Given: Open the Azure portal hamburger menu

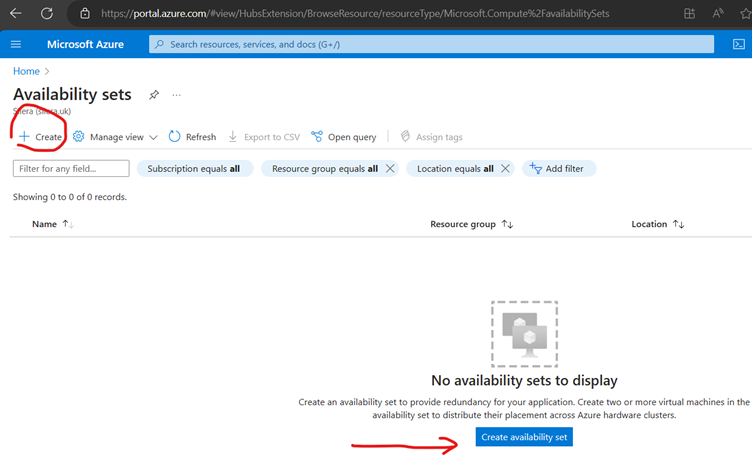Looking at the screenshot, I should 16,45.
